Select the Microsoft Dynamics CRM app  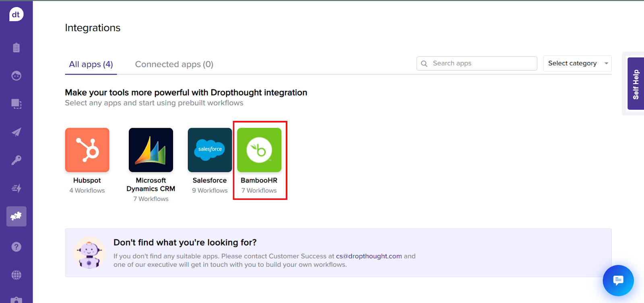click(151, 150)
